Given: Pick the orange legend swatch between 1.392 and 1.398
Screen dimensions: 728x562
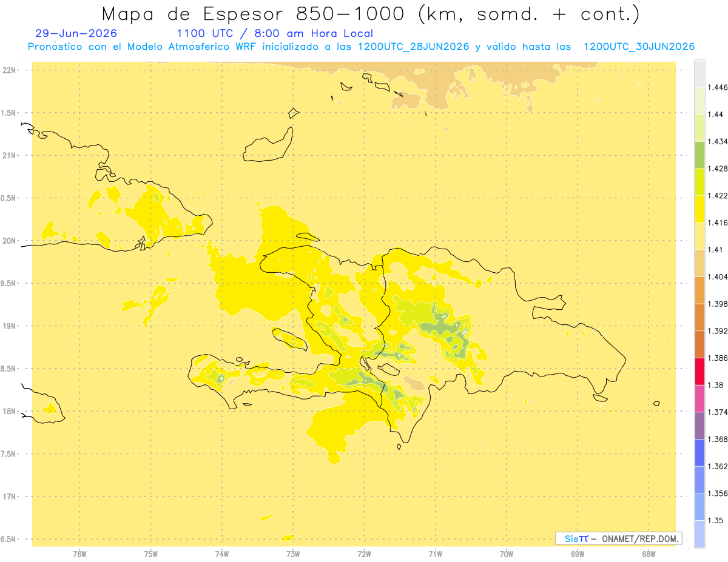Looking at the screenshot, I should 699,317.
